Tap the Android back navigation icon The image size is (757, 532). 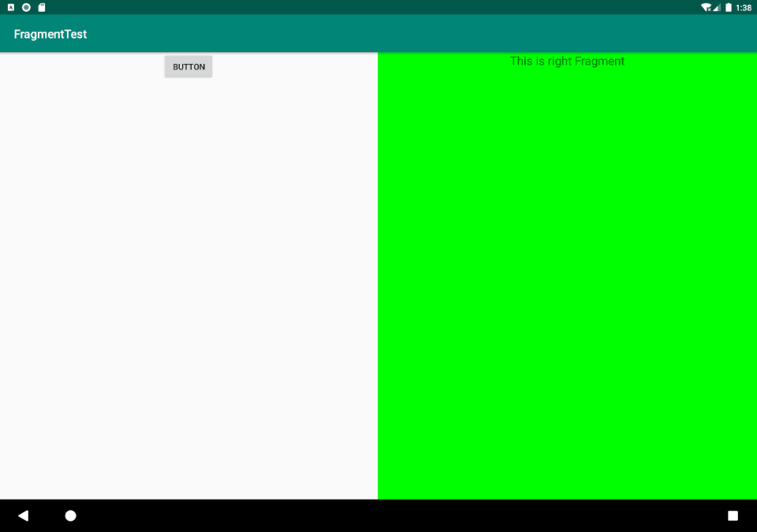23,515
